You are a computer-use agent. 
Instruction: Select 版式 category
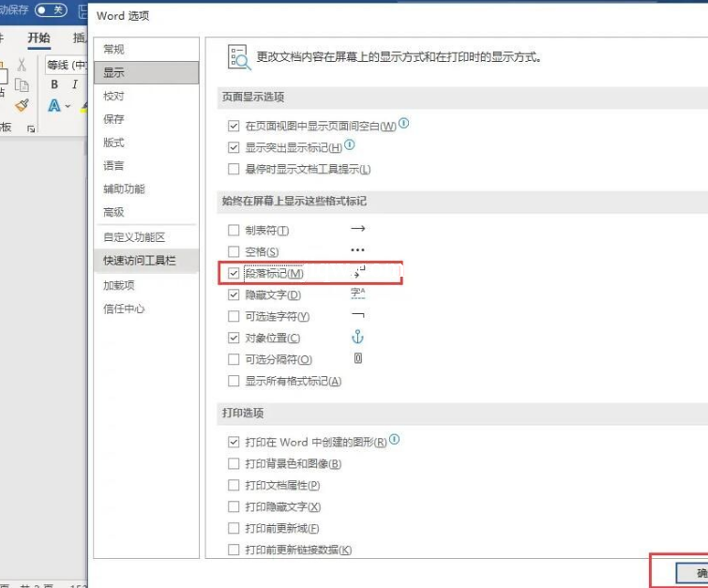(146, 143)
